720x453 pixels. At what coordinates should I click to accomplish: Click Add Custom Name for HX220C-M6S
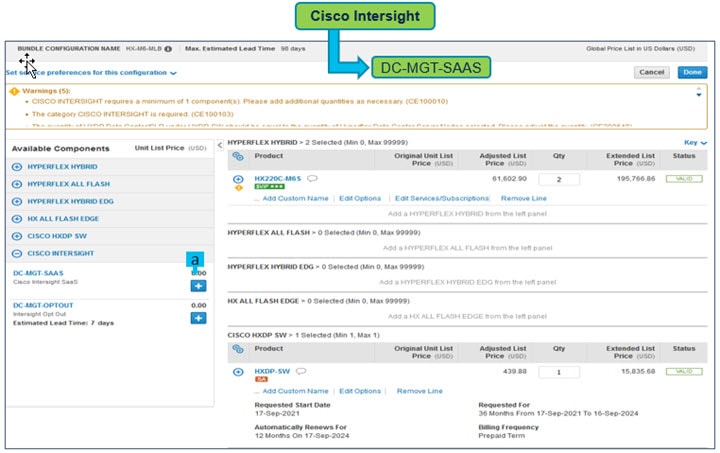(295, 198)
